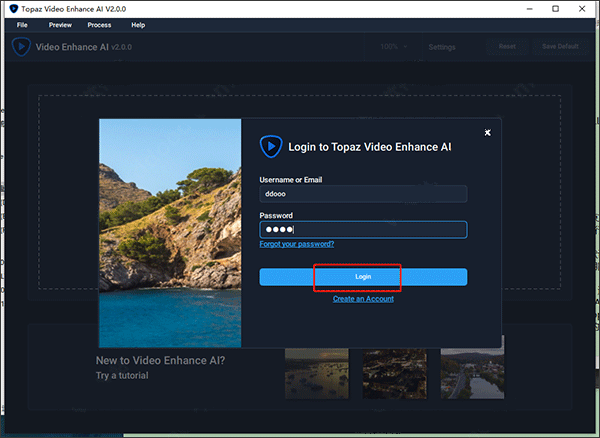
Task: Expand the 100% zoom dropdown
Action: pos(393,47)
